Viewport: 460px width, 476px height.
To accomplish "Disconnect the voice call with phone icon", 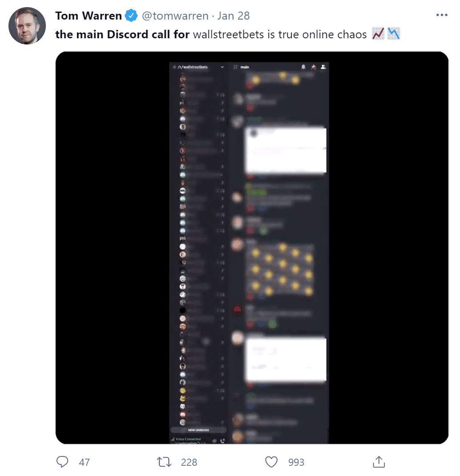I will point(223,441).
